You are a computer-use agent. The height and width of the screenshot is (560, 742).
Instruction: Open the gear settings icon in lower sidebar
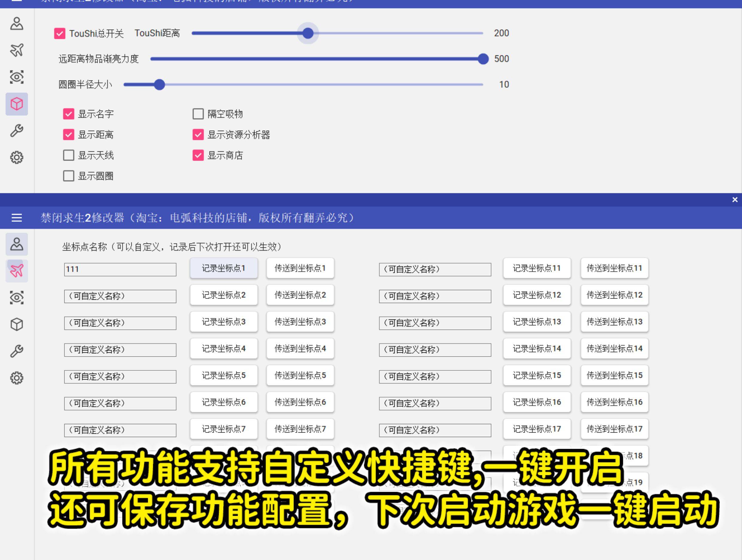pos(17,378)
